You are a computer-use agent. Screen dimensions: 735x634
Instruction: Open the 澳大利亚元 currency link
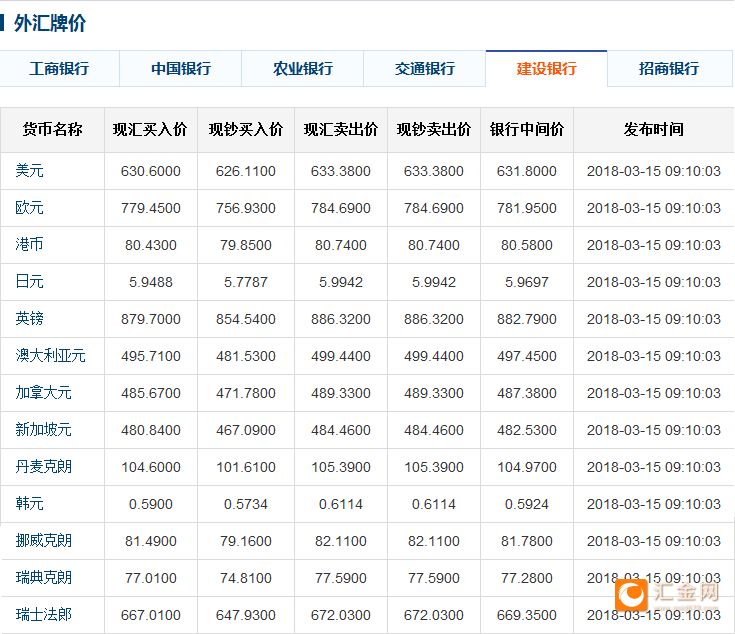pyautogui.click(x=51, y=356)
